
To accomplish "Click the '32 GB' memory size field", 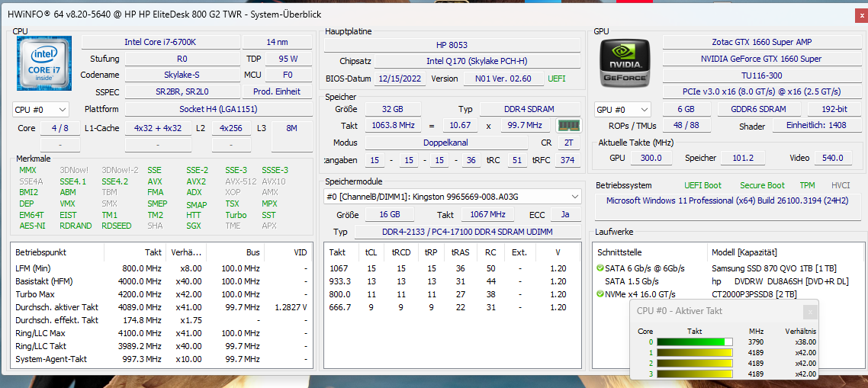I will tap(393, 109).
